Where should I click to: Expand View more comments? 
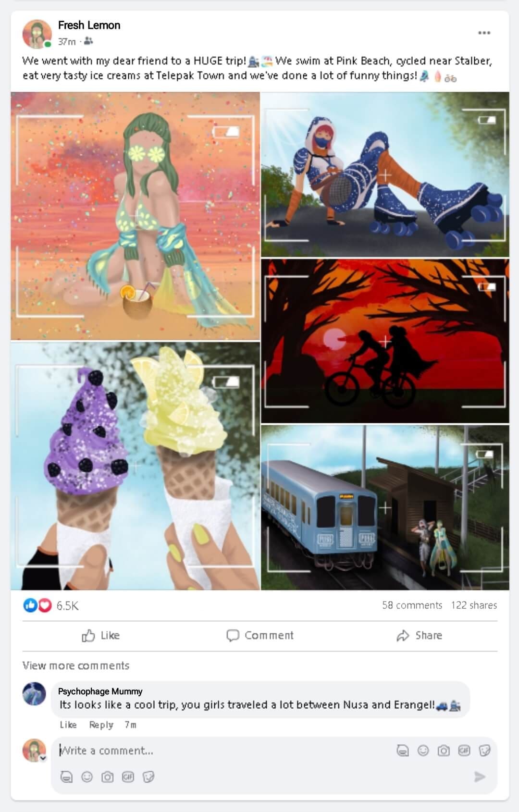pos(76,665)
